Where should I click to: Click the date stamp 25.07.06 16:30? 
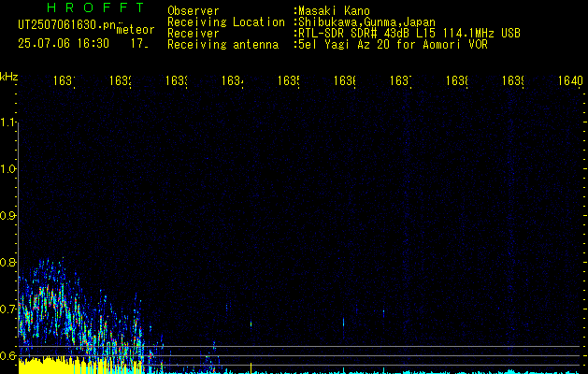click(64, 44)
